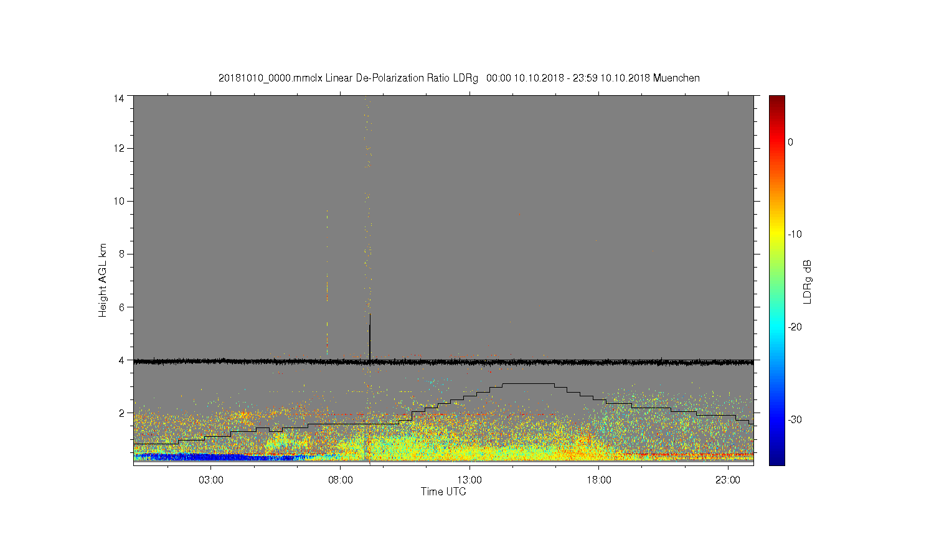
Task: Click the 18:00 time tick label
Action: tap(599, 480)
